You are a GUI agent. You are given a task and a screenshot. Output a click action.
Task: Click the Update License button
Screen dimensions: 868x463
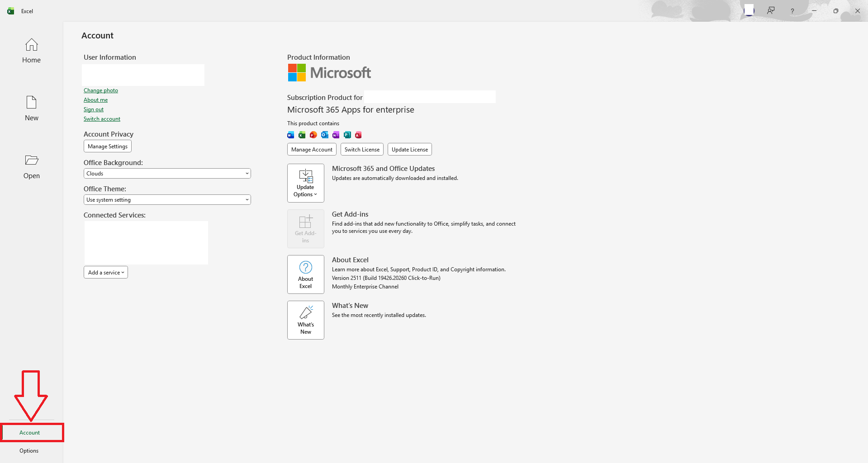(x=410, y=150)
